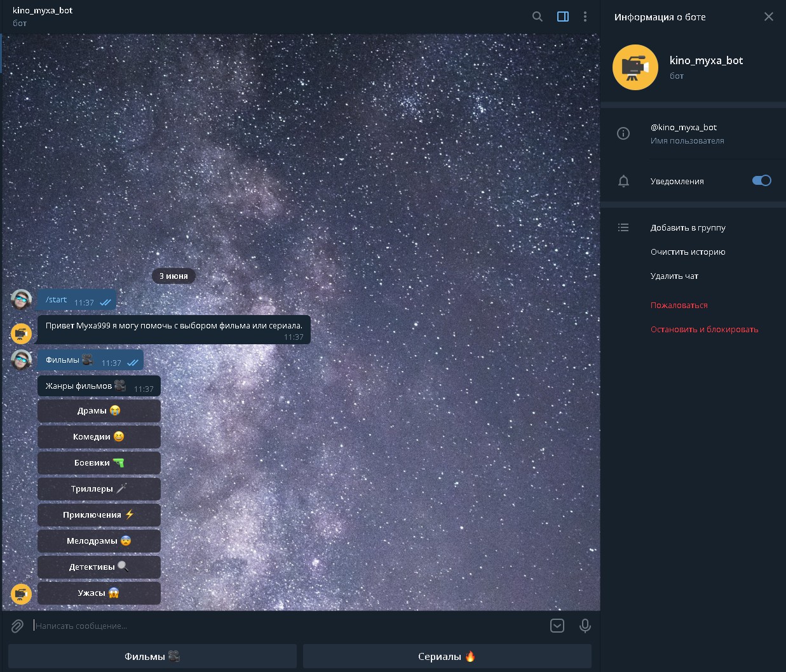Image resolution: width=786 pixels, height=672 pixels.
Task: Select Добавить в группу
Action: pos(688,227)
